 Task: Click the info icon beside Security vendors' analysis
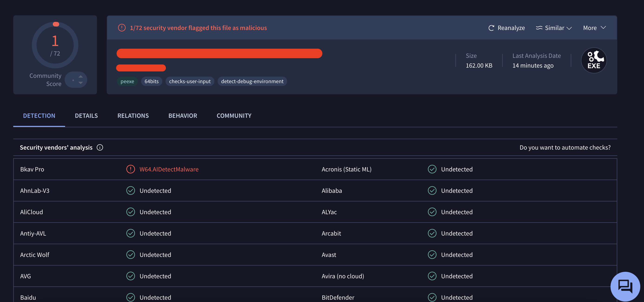pyautogui.click(x=100, y=148)
